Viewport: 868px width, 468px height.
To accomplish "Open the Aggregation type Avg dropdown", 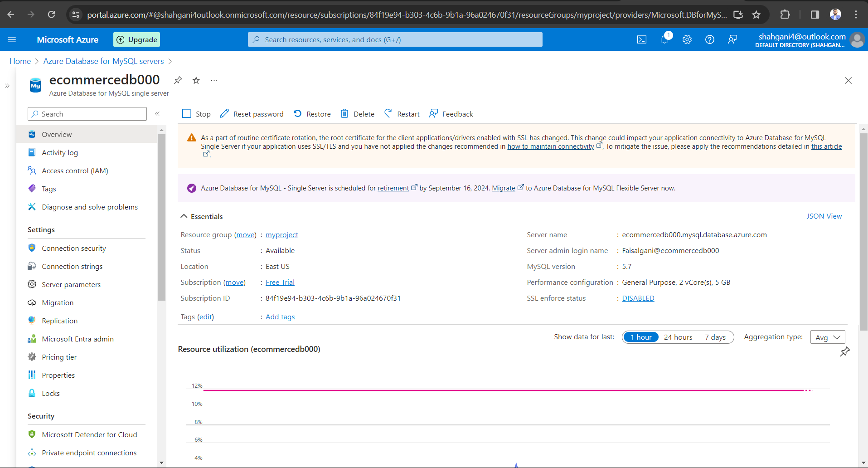I will tap(828, 337).
